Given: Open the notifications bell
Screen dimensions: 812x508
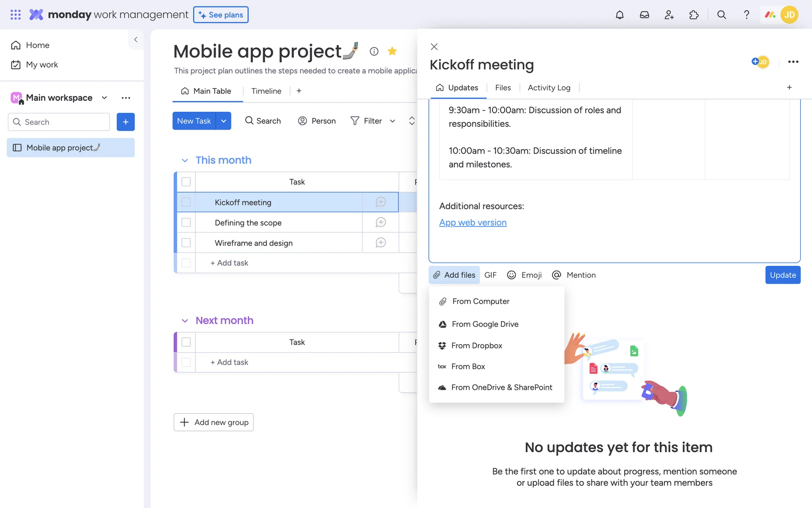Looking at the screenshot, I should pyautogui.click(x=620, y=15).
